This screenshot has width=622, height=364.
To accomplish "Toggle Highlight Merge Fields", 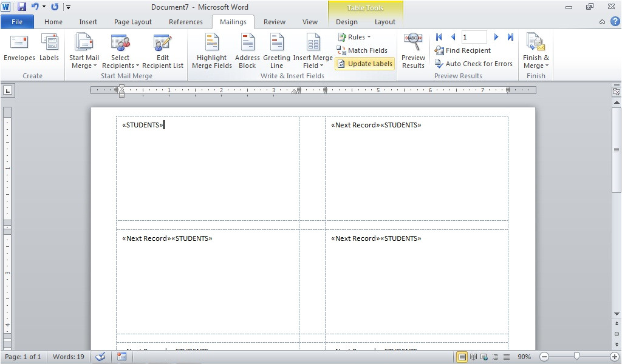I will (x=211, y=50).
